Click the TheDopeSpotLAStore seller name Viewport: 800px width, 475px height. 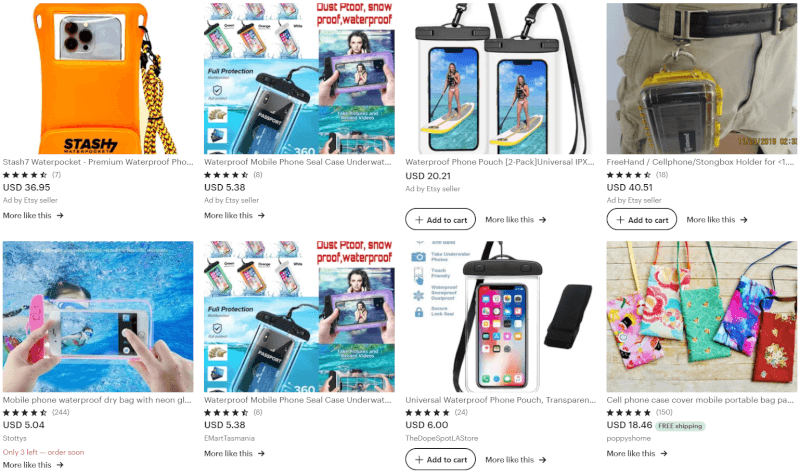(442, 438)
